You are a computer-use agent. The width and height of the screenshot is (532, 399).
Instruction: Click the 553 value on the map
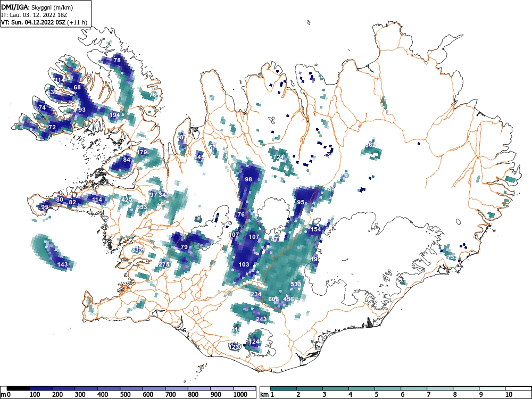(x=142, y=206)
